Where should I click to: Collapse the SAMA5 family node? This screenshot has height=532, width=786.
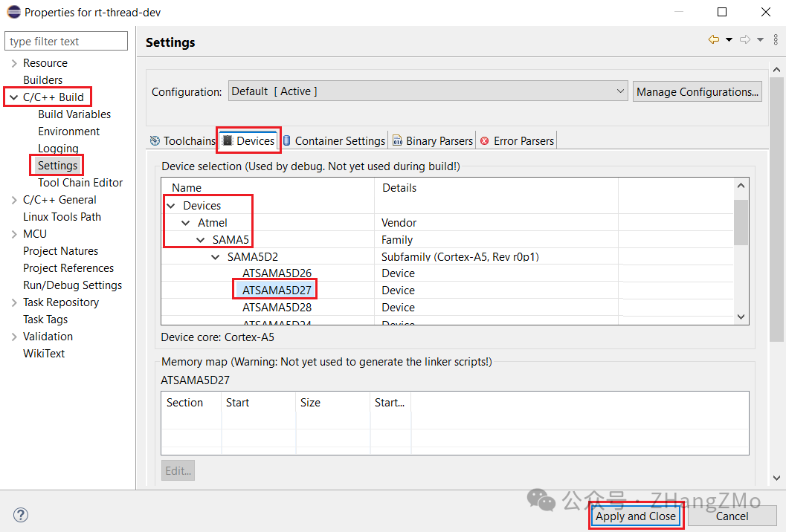[201, 240]
